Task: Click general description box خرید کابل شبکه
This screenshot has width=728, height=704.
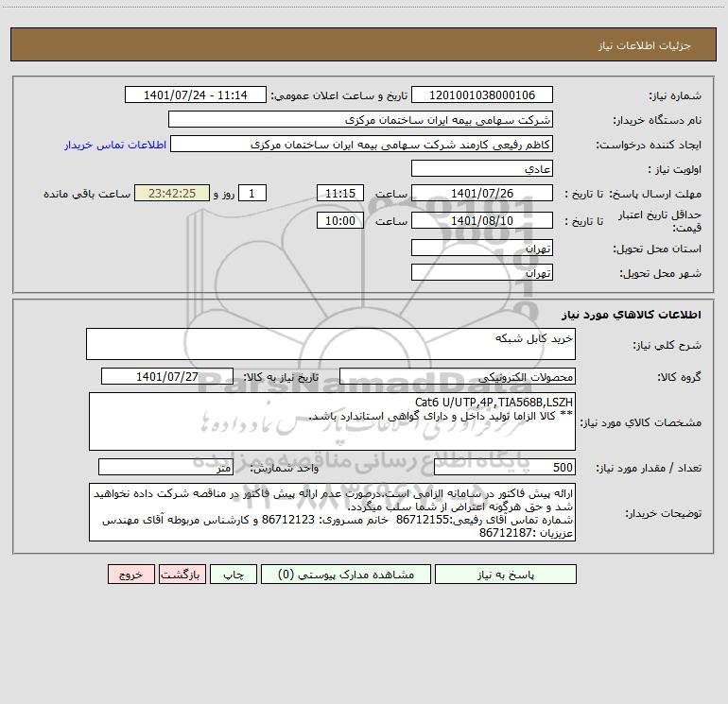Action: click(331, 344)
